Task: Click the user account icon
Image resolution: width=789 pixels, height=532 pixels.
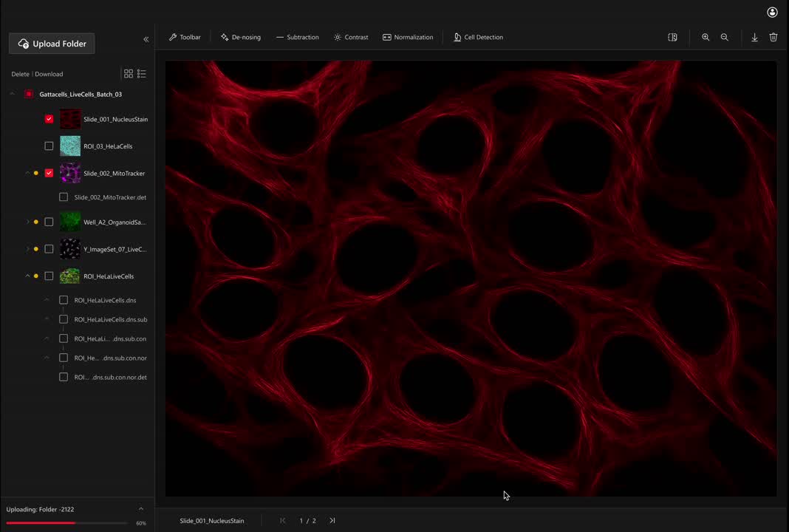Action: (x=772, y=13)
